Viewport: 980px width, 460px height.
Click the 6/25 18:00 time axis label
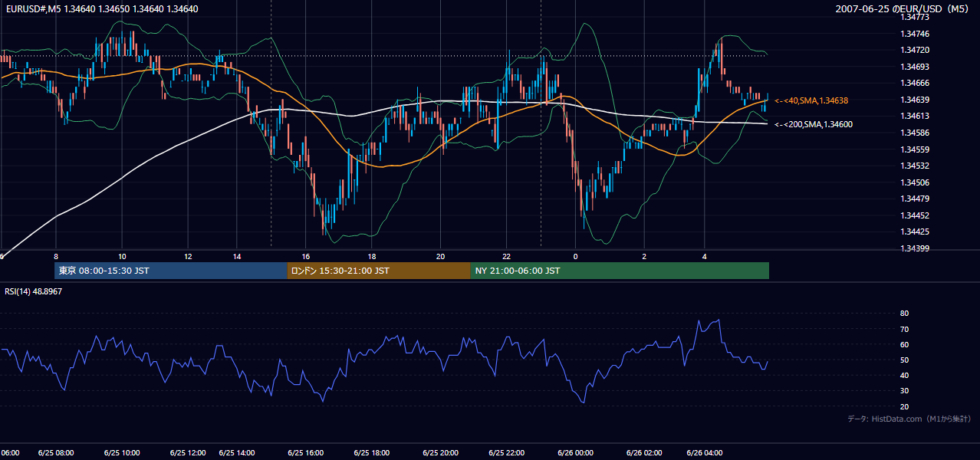[x=371, y=453]
